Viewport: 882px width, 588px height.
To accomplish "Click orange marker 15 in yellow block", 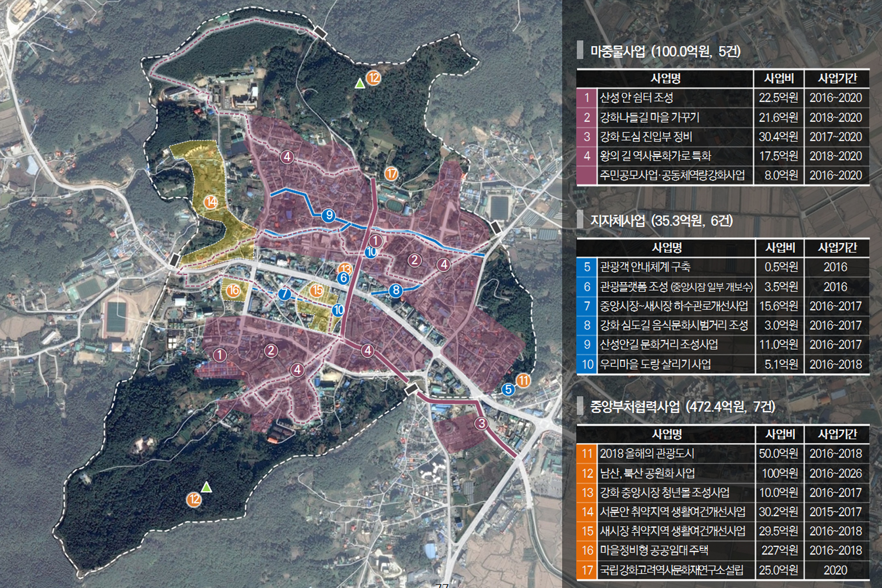I will [317, 290].
